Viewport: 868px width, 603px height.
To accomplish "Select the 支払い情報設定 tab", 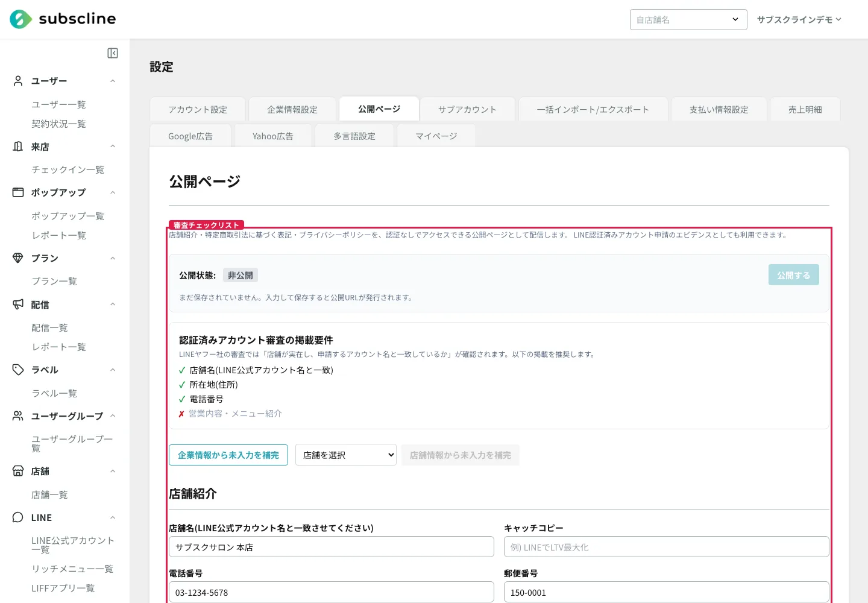I will click(719, 109).
